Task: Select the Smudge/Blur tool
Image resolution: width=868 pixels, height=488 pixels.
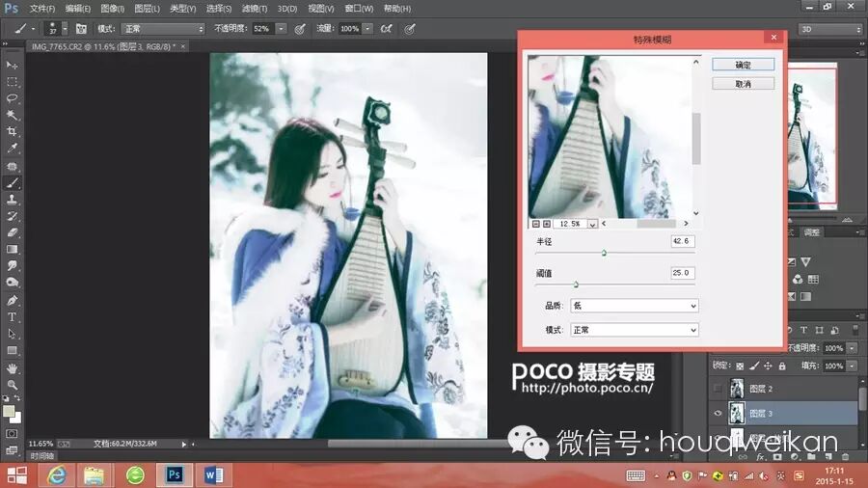Action: 12,266
